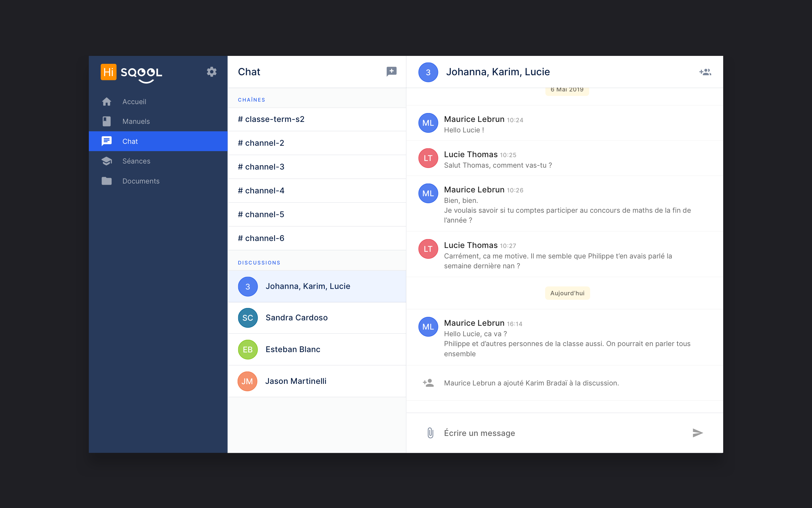Image resolution: width=812 pixels, height=508 pixels.
Task: Click Maurice Lebrun name at 10:24
Action: point(474,119)
